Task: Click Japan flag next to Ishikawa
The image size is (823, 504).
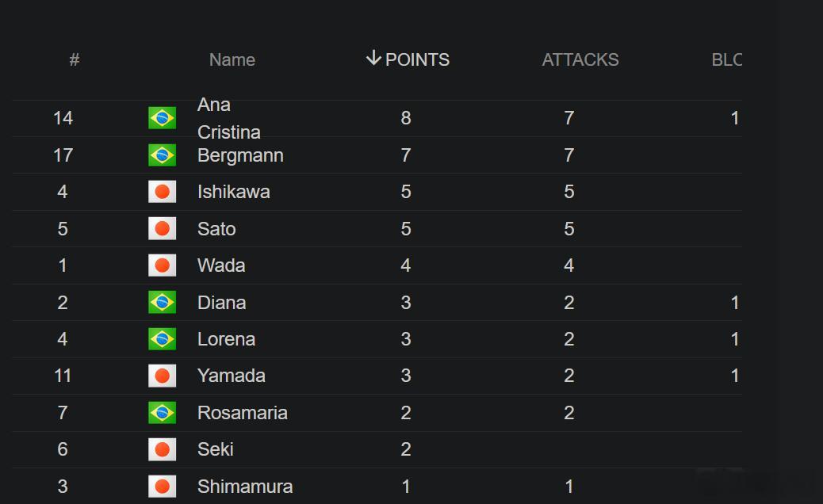Action: tap(163, 192)
